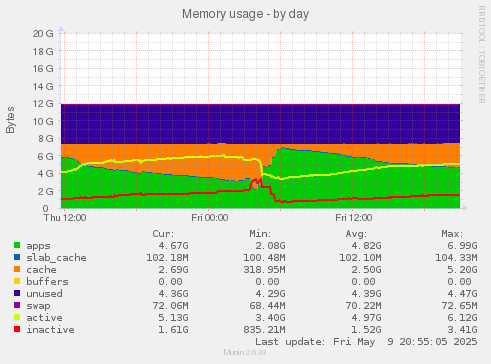Image resolution: width=491 pixels, height=364 pixels.
Task: Click the 'cache' legend label
Action: (x=41, y=270)
